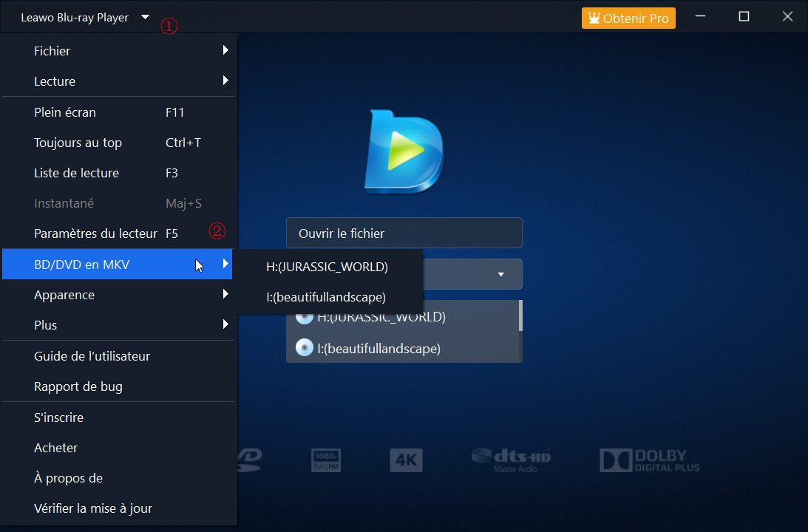Maximize the player window
The image size is (808, 532).
744,16
